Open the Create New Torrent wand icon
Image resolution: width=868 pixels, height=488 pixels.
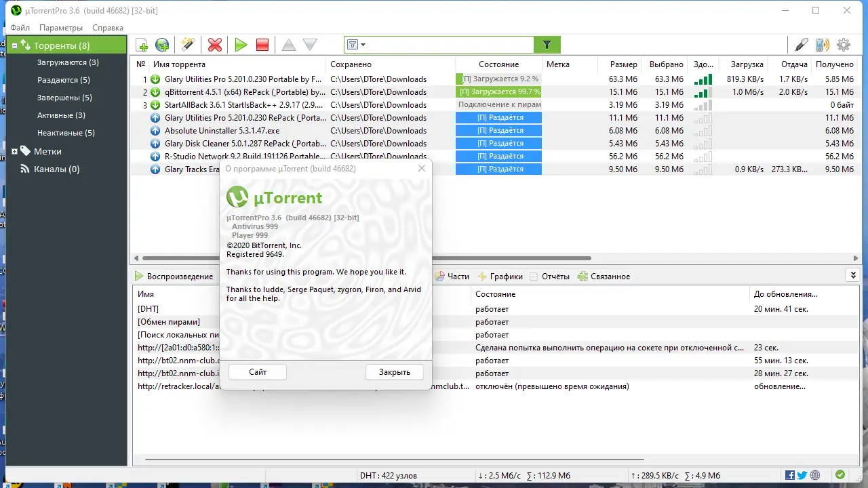[188, 45]
